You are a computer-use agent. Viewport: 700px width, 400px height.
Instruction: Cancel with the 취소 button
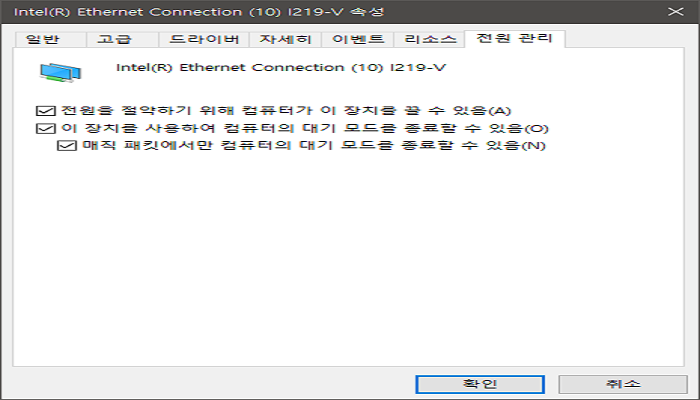pyautogui.click(x=622, y=384)
